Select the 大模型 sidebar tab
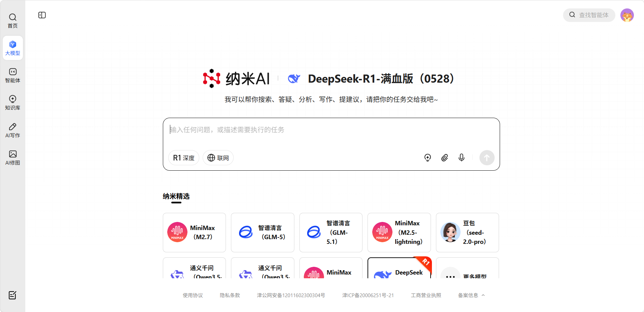 (13, 48)
